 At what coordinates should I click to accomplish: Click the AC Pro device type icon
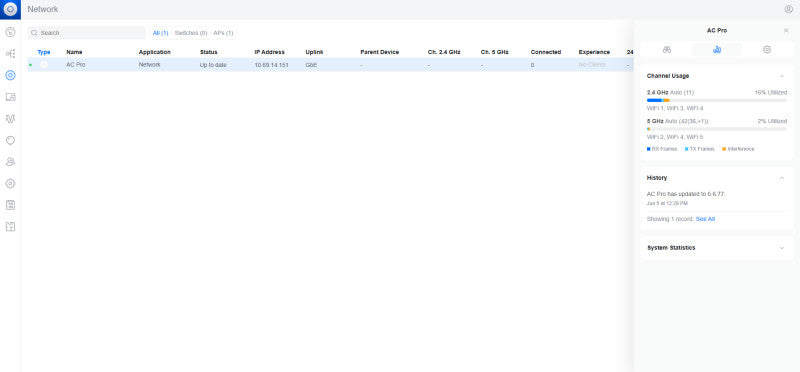coord(44,65)
